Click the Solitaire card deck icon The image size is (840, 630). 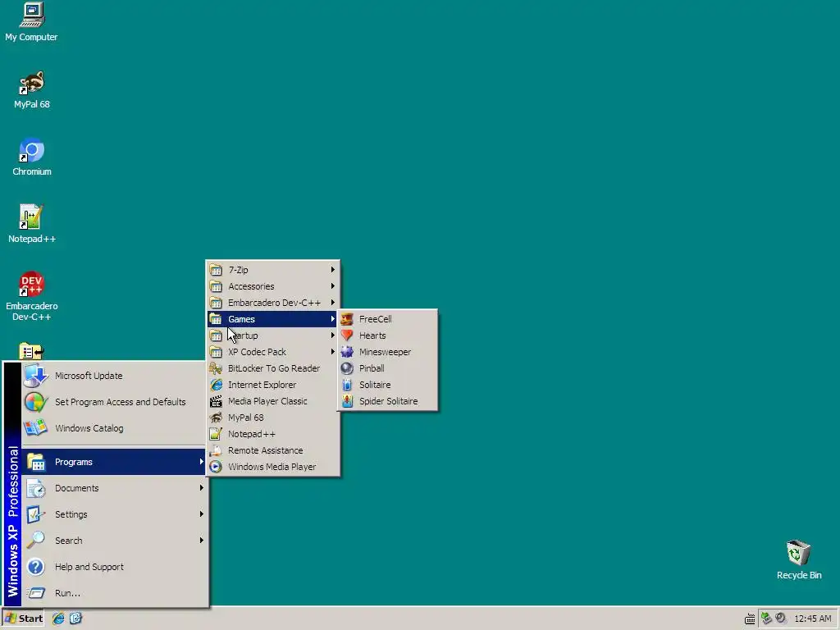coord(347,385)
